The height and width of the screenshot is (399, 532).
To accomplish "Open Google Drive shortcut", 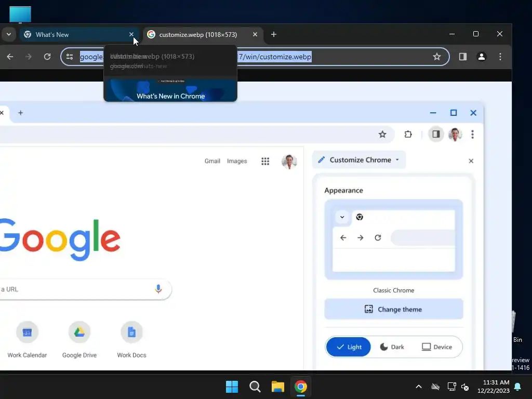I will point(79,340).
